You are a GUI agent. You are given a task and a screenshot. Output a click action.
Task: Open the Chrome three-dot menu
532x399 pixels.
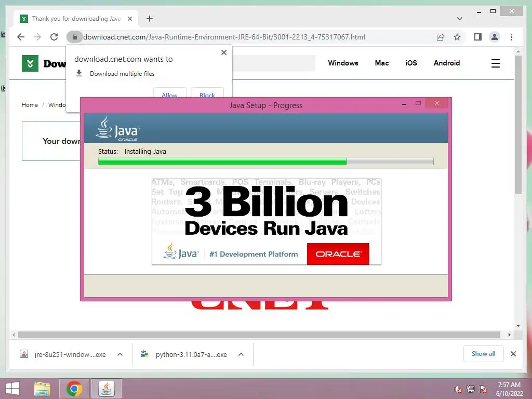[x=511, y=37]
